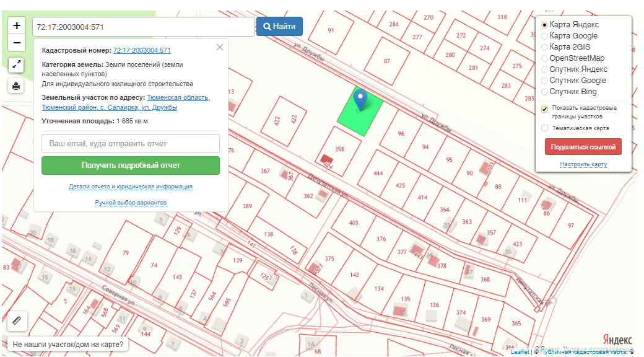Select parcel 369 on the map
The width and height of the screenshot is (644, 357).
pyautogui.click(x=486, y=319)
